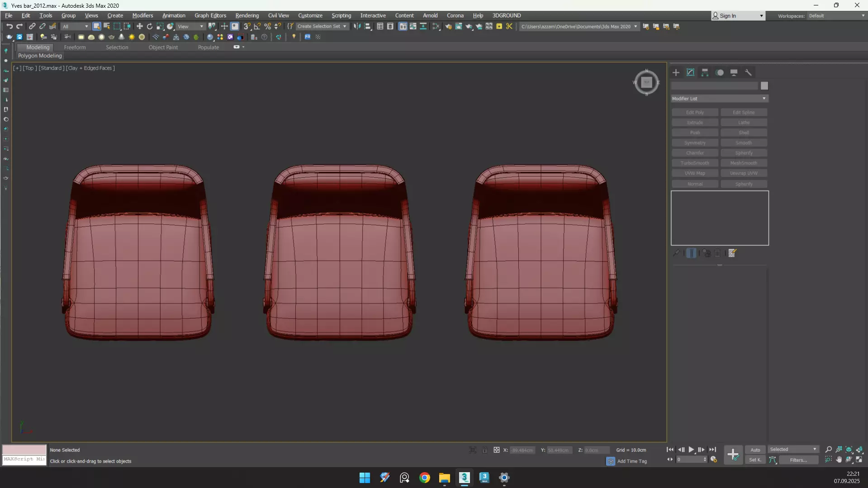This screenshot has height=488, width=868.
Task: Open the Display command panel tab
Action: pyautogui.click(x=734, y=72)
